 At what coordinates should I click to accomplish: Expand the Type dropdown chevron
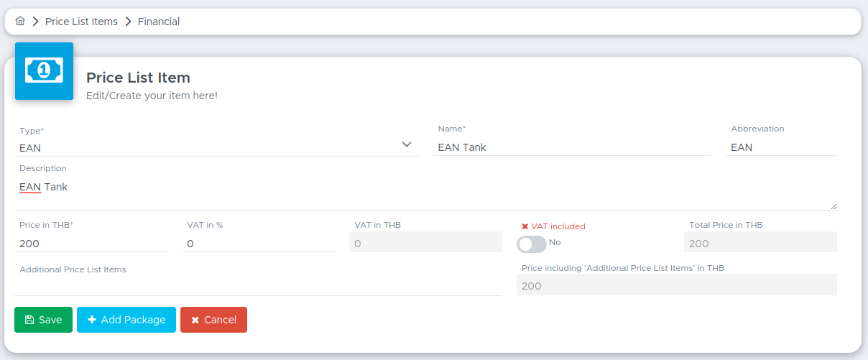pyautogui.click(x=407, y=144)
